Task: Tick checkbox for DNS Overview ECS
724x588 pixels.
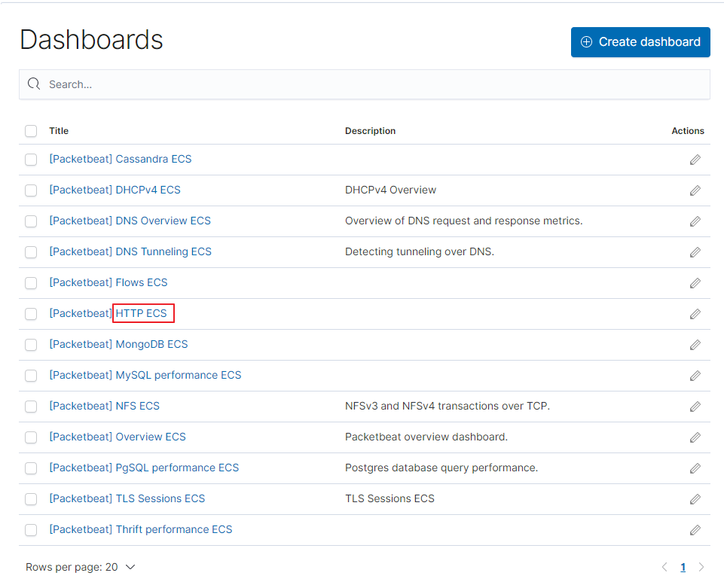Action: 31,221
